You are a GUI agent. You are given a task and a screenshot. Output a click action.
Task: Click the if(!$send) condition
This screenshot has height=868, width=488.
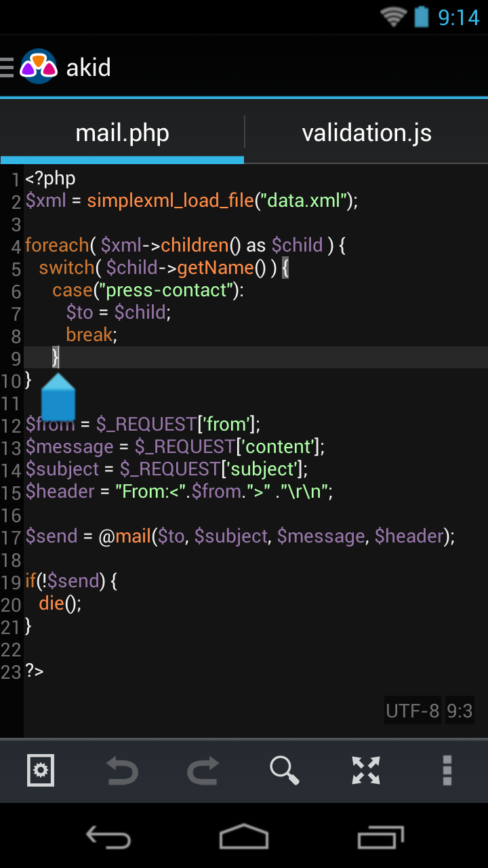65,581
